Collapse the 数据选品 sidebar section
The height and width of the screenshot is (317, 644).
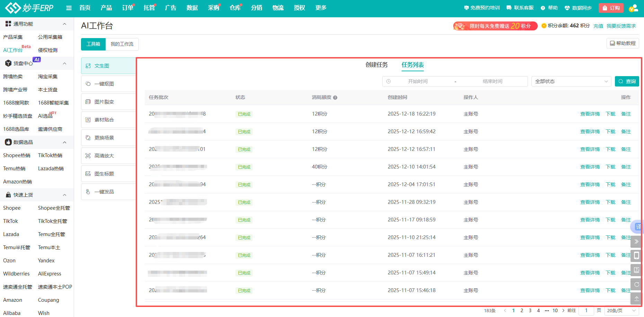tap(64, 142)
